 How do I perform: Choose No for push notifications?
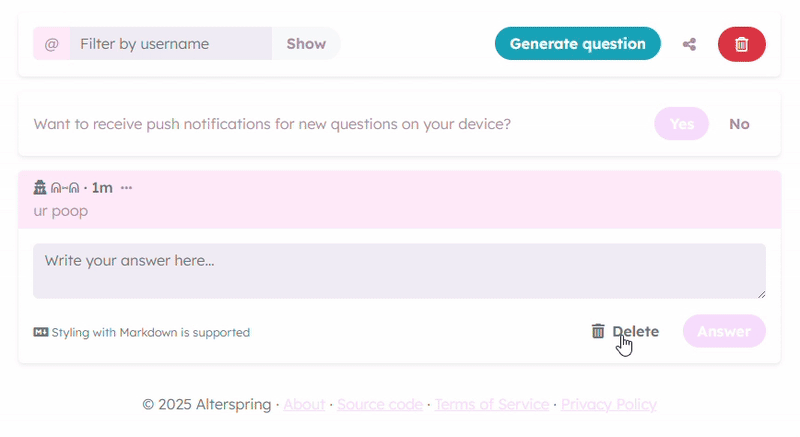coord(739,124)
